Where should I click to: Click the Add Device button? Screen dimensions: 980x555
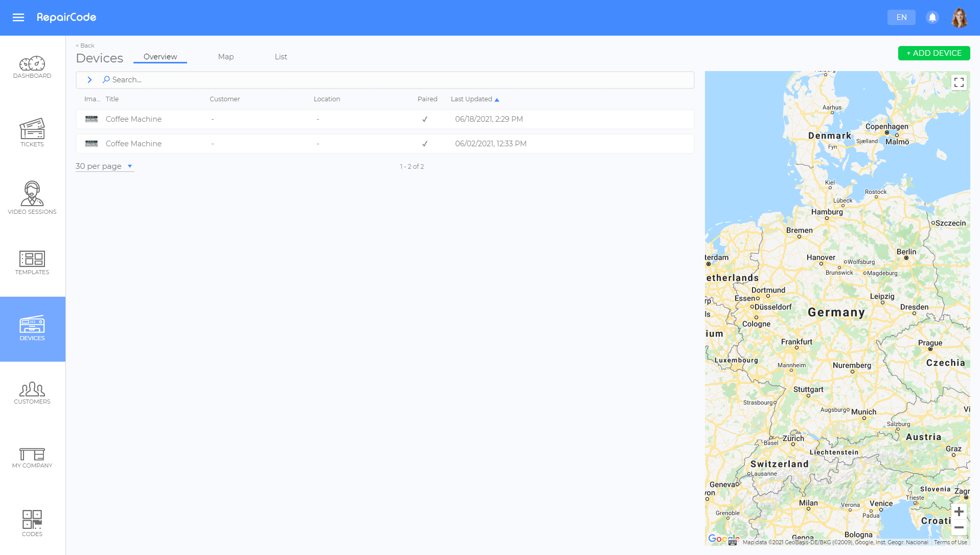[933, 53]
